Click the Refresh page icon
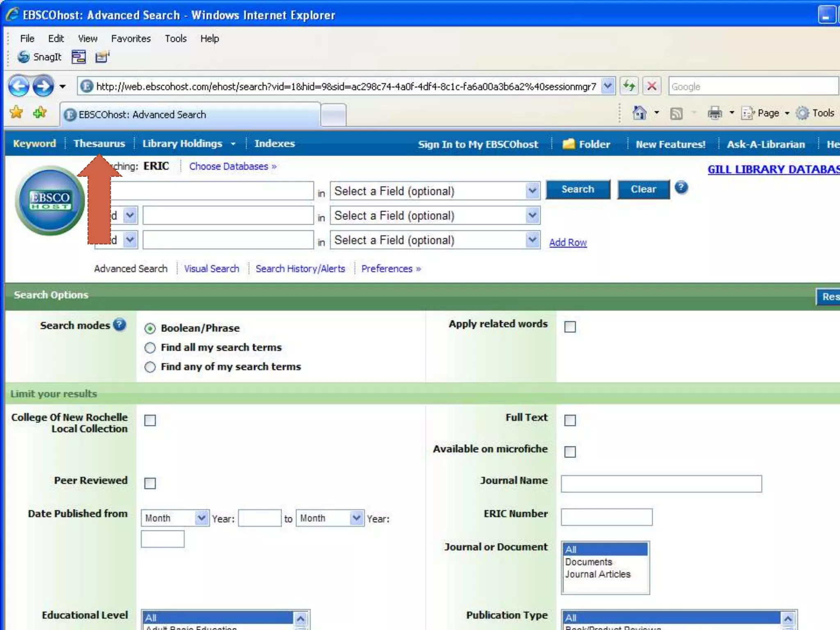This screenshot has height=630, width=840. tap(629, 86)
